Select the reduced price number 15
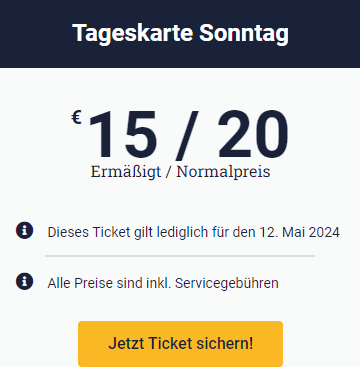This screenshot has height=367, width=360. coord(122,135)
